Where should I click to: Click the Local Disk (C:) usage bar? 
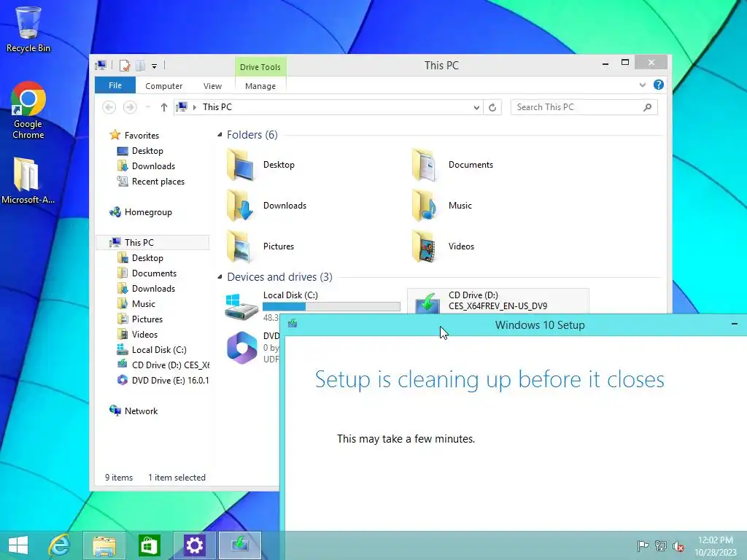click(x=332, y=307)
